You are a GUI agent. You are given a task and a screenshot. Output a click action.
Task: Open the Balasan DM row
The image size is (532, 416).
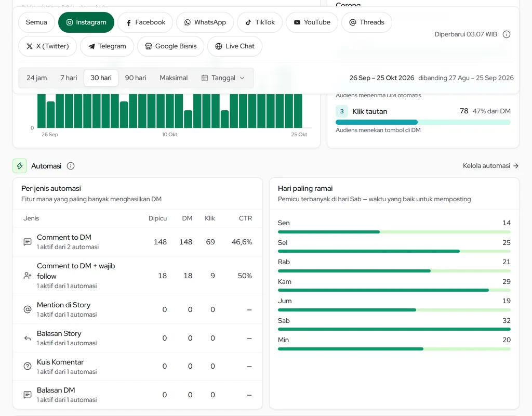click(x=138, y=395)
